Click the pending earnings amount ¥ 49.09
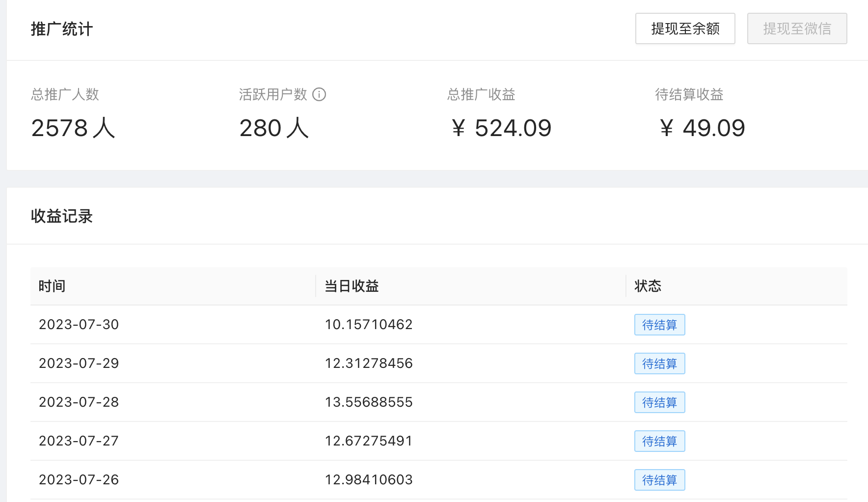The height and width of the screenshot is (502, 868). (702, 128)
